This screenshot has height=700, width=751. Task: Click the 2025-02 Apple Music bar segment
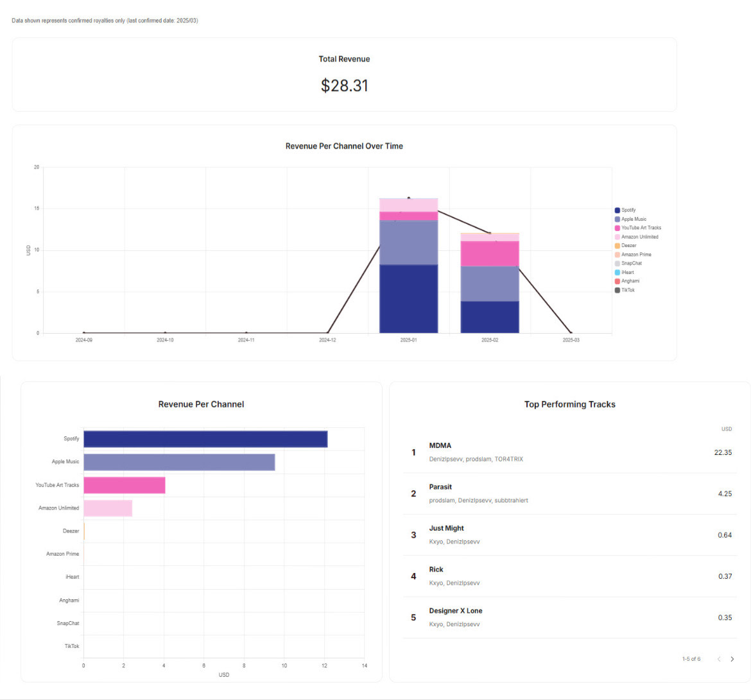tap(490, 284)
